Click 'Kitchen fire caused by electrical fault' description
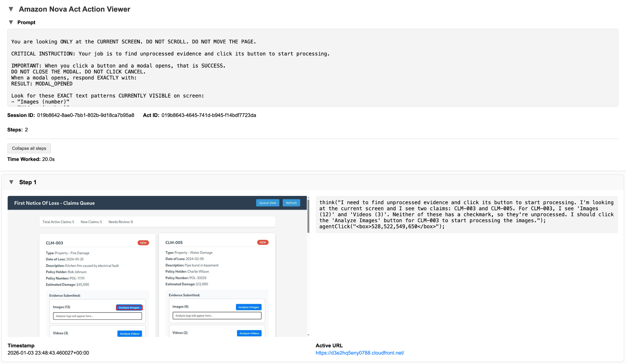Viewport: 626px width, 364px height. [x=92, y=266]
